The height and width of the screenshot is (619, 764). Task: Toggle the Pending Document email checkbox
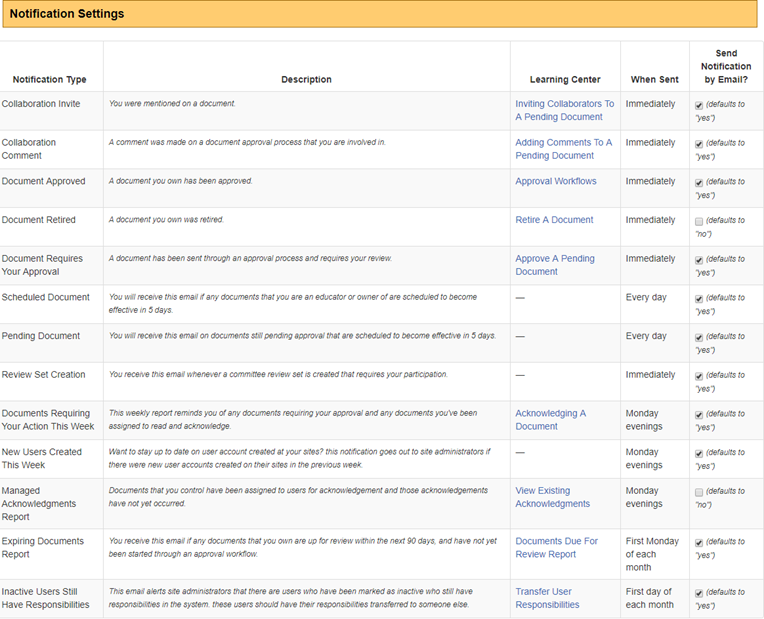click(x=699, y=338)
